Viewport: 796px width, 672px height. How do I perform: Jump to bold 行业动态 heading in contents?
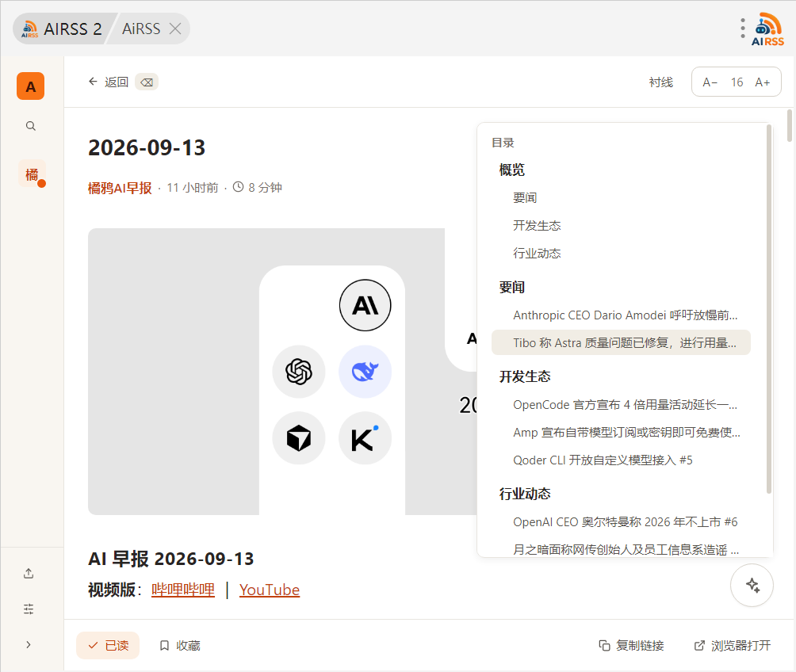coord(525,494)
